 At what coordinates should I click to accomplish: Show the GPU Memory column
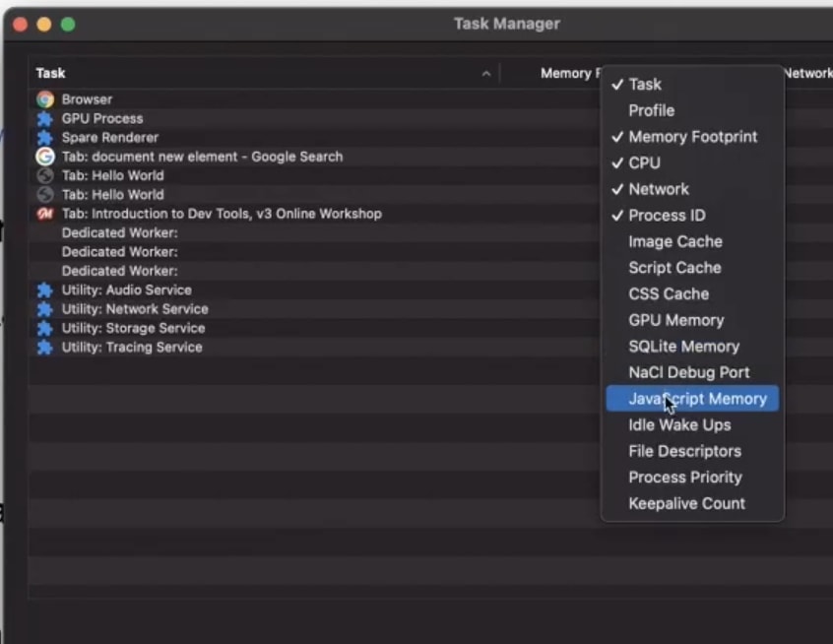(x=692, y=320)
